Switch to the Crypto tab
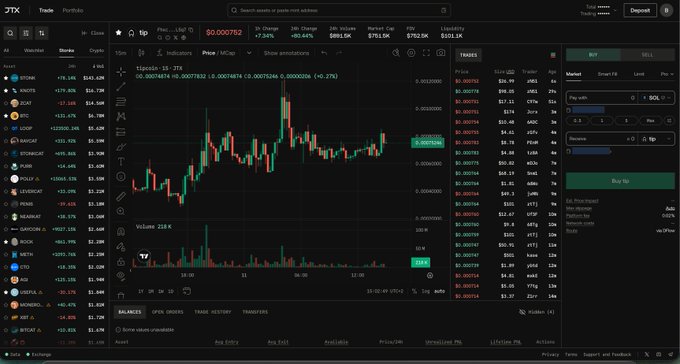 click(x=96, y=50)
